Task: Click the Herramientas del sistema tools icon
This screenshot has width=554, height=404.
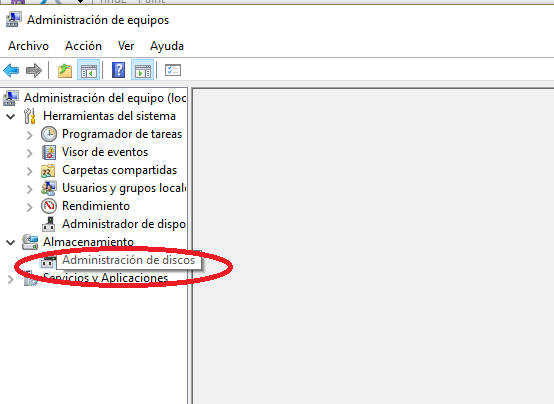Action: click(x=30, y=116)
